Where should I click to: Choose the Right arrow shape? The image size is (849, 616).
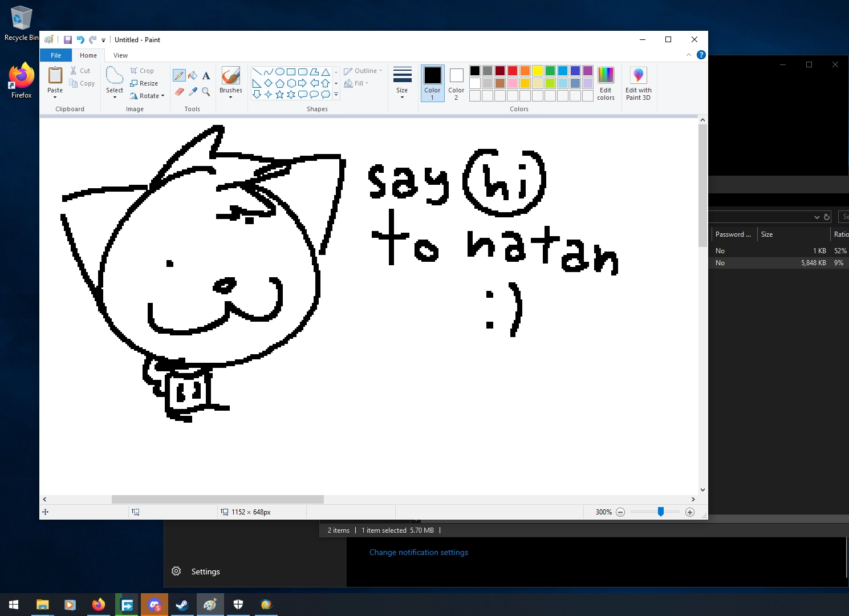pyautogui.click(x=303, y=83)
